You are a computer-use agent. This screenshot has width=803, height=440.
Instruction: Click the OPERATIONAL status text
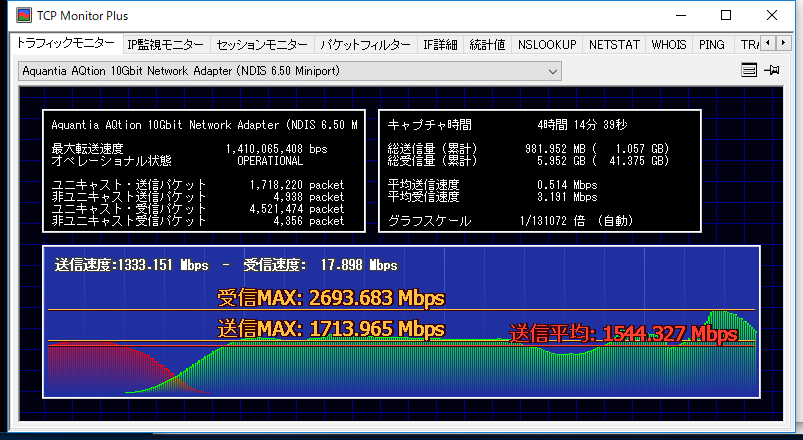tap(270, 161)
